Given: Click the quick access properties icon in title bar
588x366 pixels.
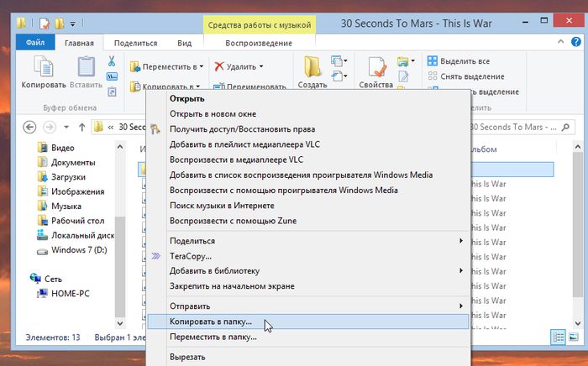Looking at the screenshot, I should coord(45,24).
